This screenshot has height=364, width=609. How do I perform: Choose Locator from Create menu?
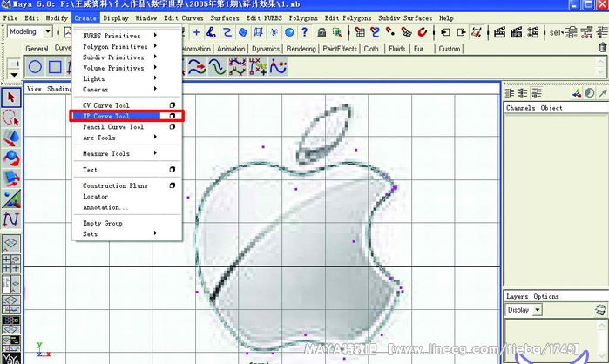[x=96, y=196]
